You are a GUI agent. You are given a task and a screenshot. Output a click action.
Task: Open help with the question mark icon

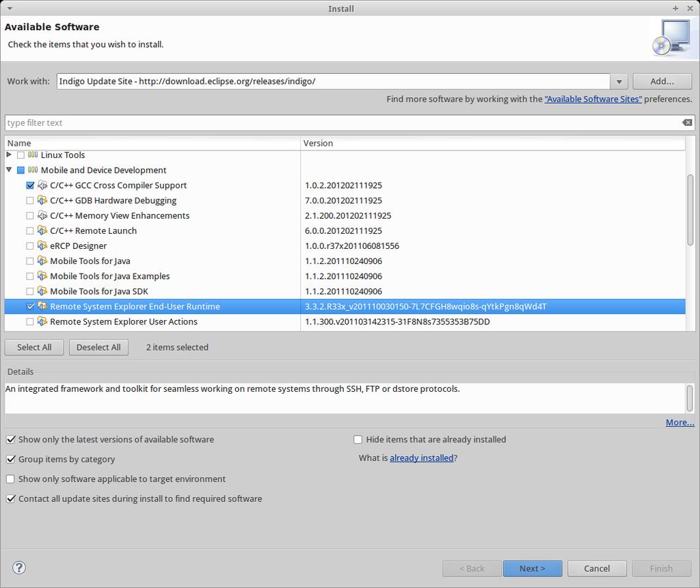click(x=18, y=568)
